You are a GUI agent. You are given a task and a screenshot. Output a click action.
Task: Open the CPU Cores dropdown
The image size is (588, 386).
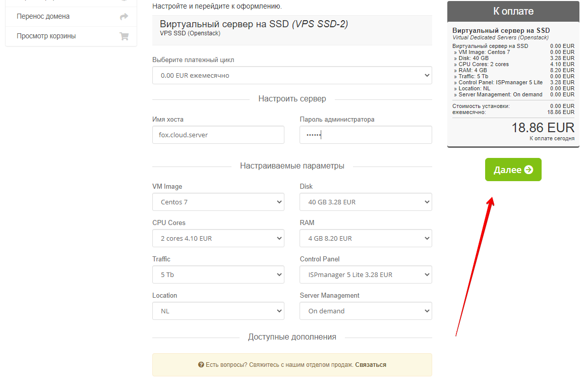click(218, 238)
